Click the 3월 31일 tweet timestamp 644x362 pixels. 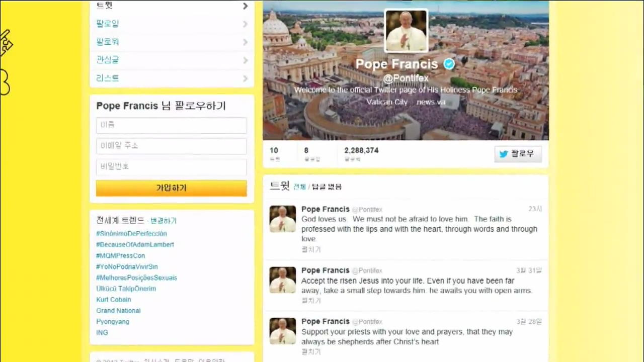click(529, 270)
